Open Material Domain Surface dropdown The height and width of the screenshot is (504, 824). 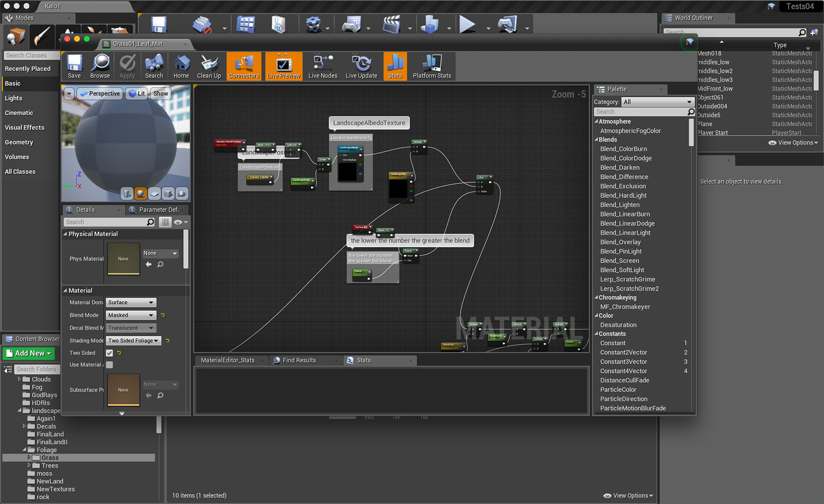[131, 302]
